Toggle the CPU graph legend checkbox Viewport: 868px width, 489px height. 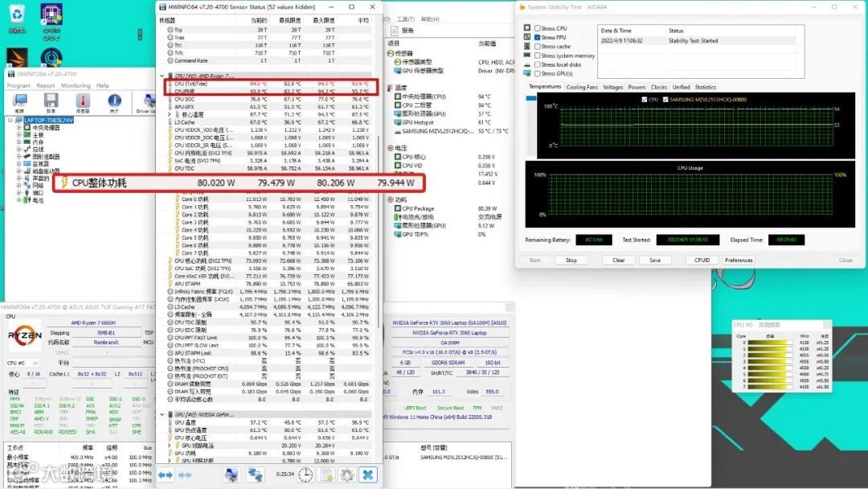[x=644, y=100]
